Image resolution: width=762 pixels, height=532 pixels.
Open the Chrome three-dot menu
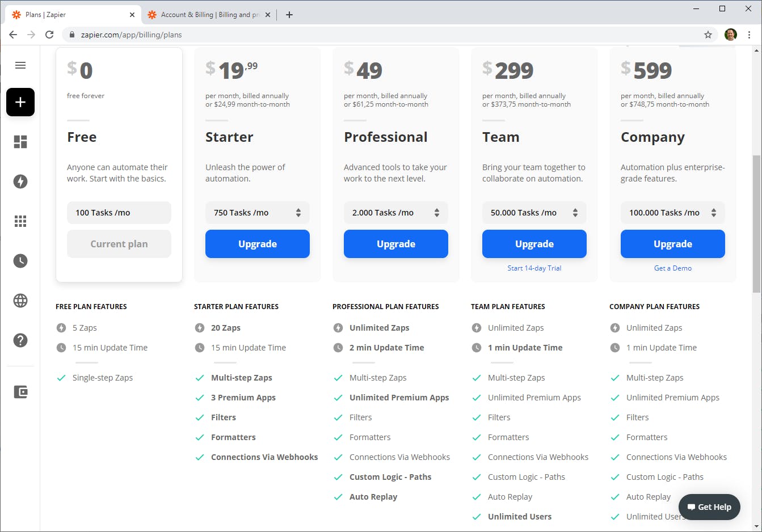click(x=749, y=35)
